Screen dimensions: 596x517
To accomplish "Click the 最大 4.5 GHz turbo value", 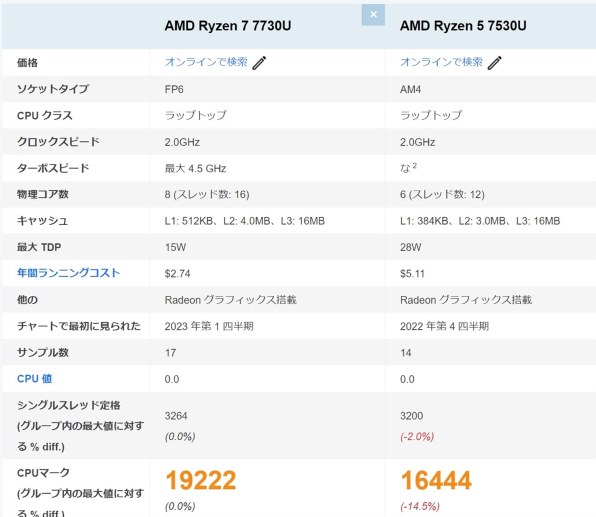I will 195,168.
